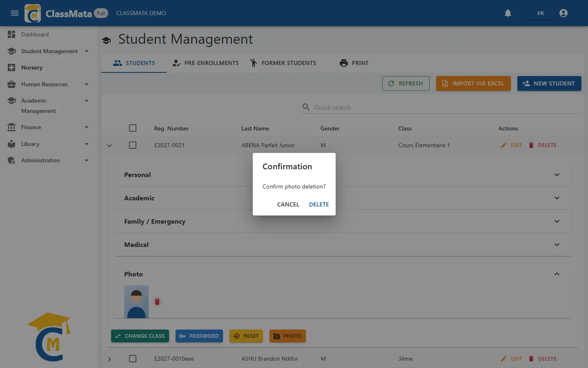Click the search magnifier icon
This screenshot has height=368, width=588.
click(x=306, y=107)
